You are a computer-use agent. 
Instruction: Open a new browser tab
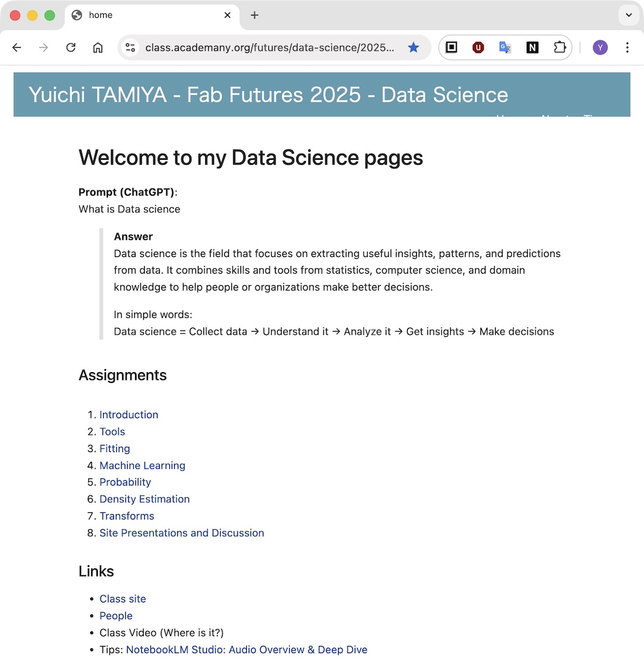(255, 15)
